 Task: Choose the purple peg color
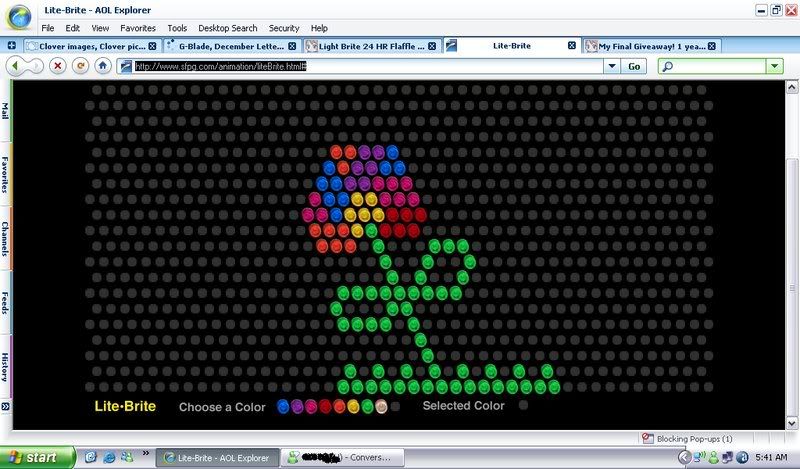click(297, 406)
